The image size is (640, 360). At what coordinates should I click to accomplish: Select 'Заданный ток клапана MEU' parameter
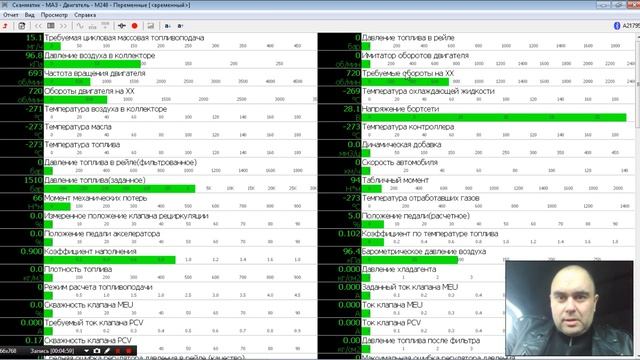coord(410,287)
